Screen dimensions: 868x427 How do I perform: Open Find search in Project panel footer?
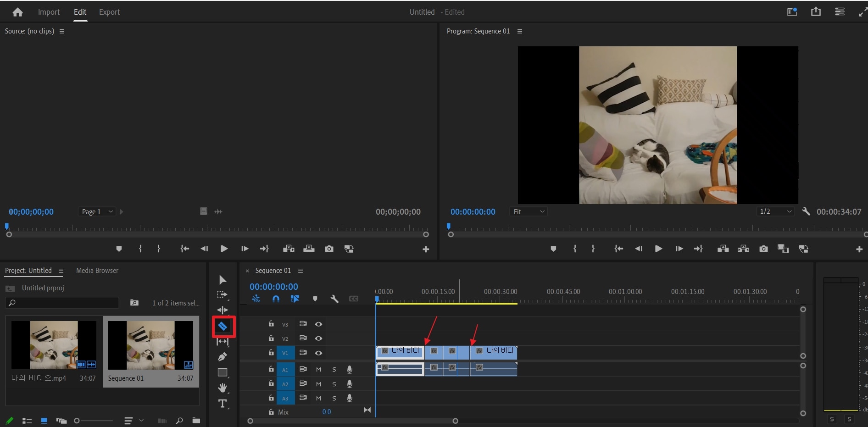(179, 421)
